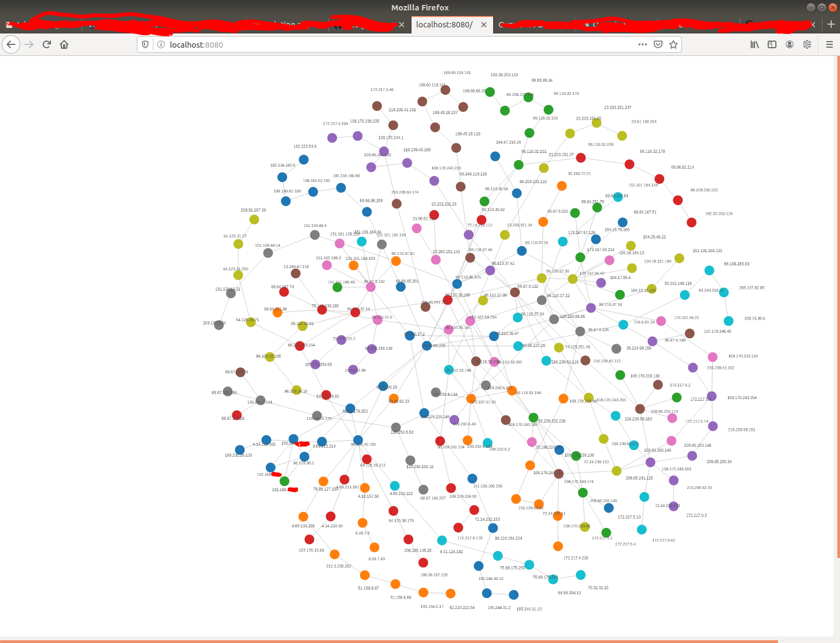Viewport: 840px width, 643px height.
Task: Save page to Pocket
Action: [x=658, y=44]
